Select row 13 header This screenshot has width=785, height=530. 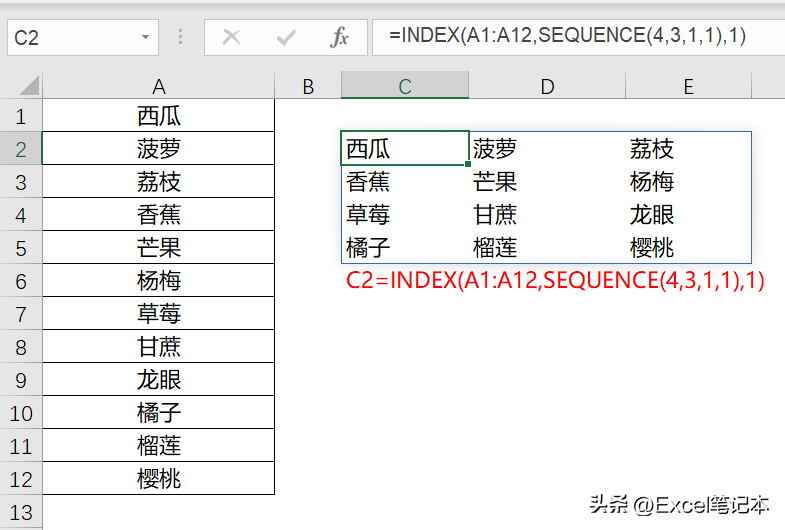coord(21,512)
